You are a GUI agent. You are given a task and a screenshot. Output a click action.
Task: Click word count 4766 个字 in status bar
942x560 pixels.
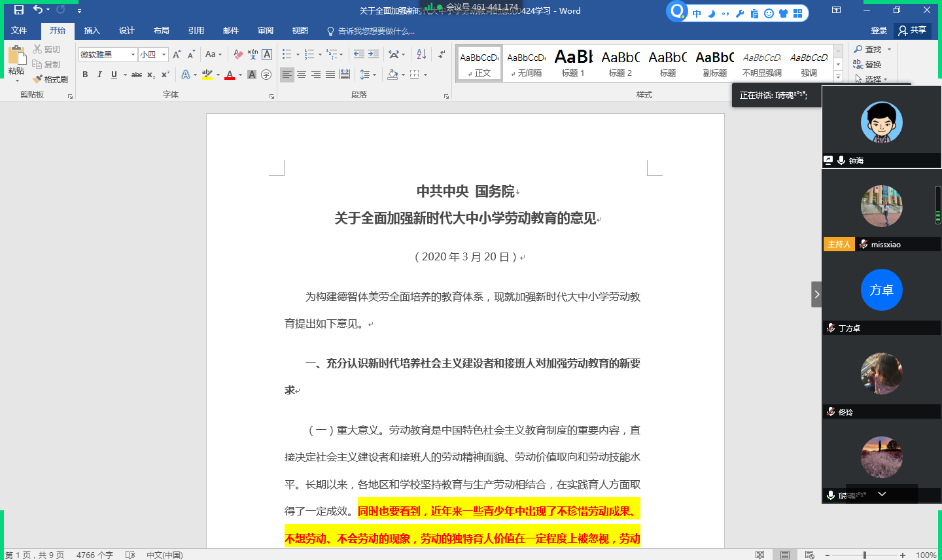point(95,555)
